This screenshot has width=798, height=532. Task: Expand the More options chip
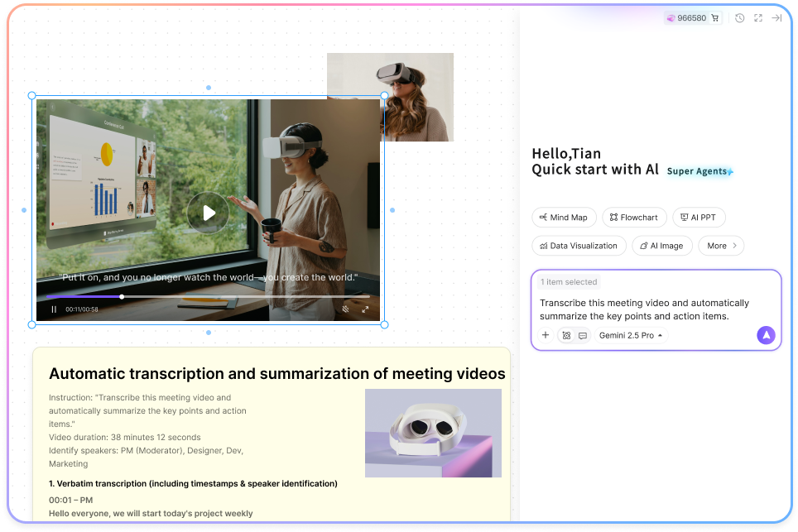point(721,246)
